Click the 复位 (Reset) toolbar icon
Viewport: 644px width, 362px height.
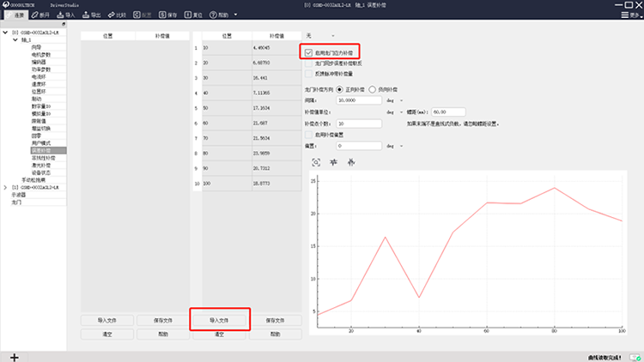coord(193,15)
